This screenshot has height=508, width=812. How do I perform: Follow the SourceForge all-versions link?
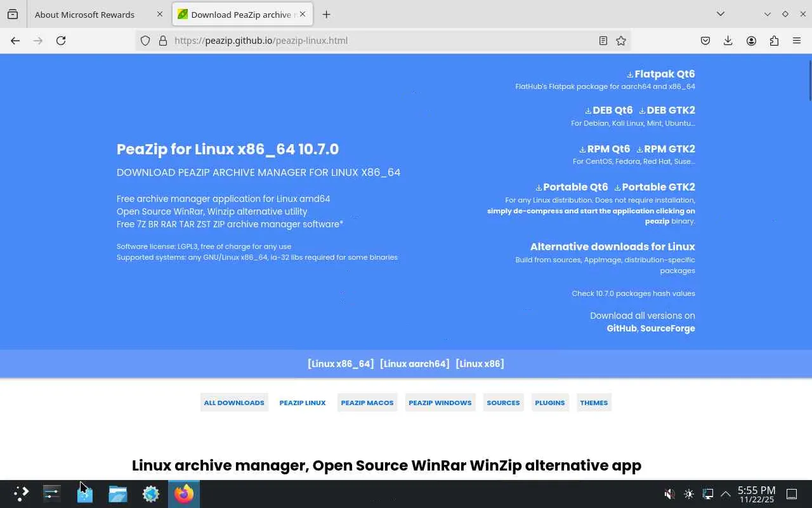click(x=667, y=328)
